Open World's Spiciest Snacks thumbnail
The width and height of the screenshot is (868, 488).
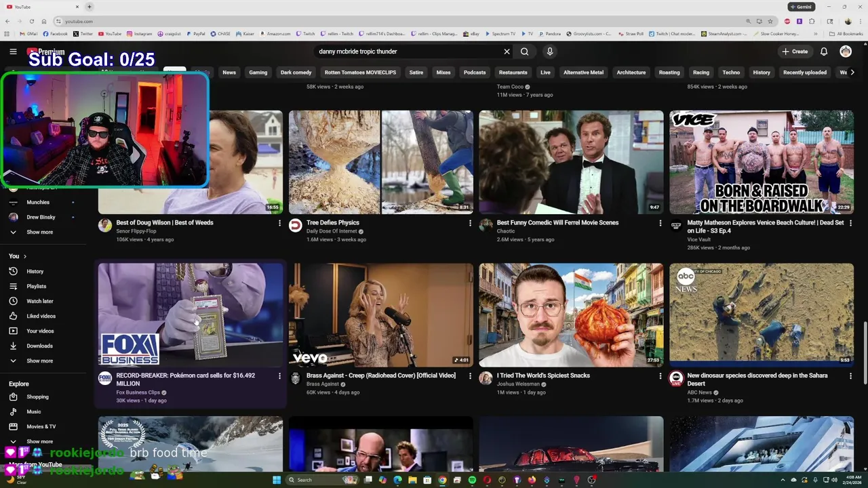pyautogui.click(x=571, y=315)
